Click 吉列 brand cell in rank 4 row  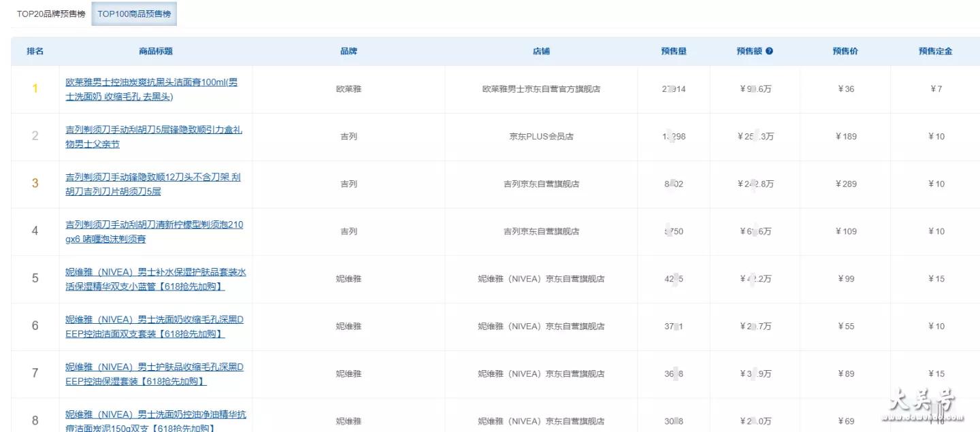tap(348, 231)
